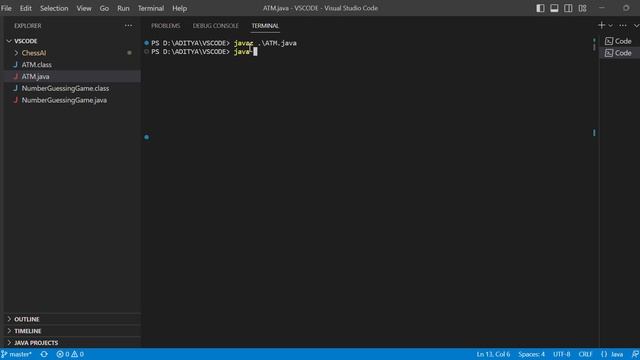This screenshot has width=640, height=360.
Task: Click first command decoration dot
Action: coord(147,43)
